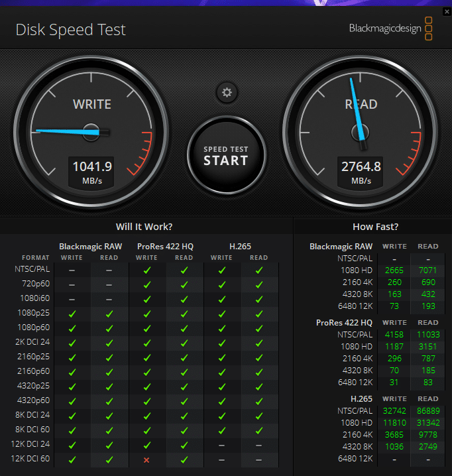Image resolution: width=452 pixels, height=476 pixels.
Task: Click the 4320p60 format row label
Action: (33, 400)
